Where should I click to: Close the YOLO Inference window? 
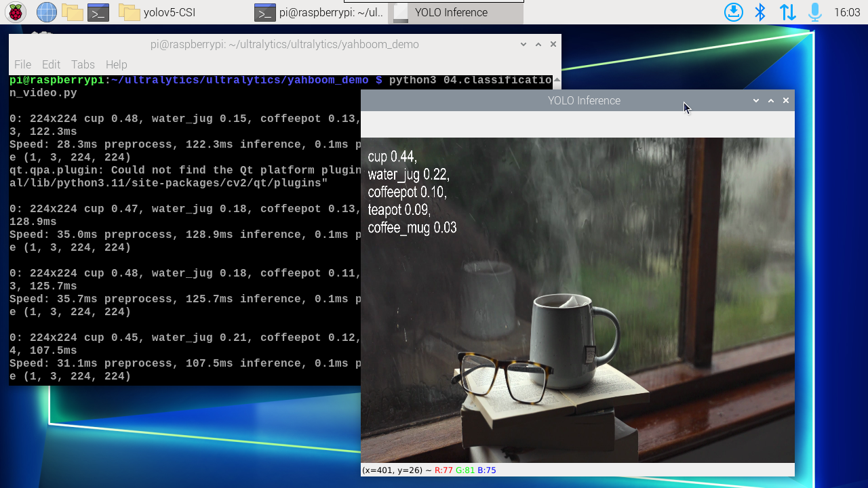[x=786, y=100]
